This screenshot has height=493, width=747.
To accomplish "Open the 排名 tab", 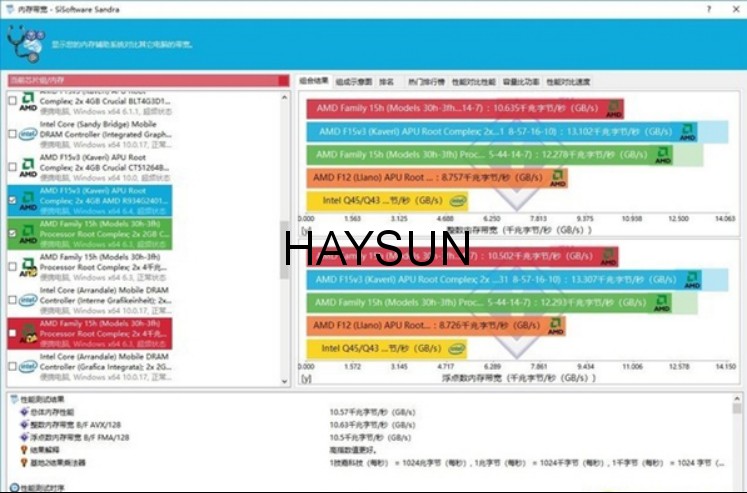I will tap(387, 82).
